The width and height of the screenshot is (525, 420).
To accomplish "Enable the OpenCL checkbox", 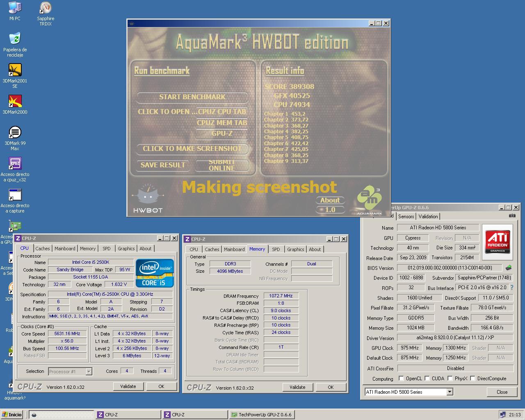I will pos(402,379).
